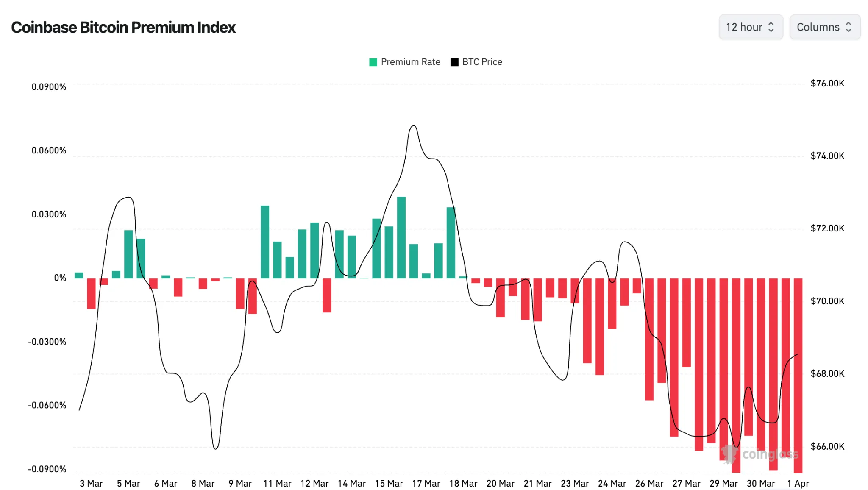This screenshot has height=490, width=868.
Task: Click the coinglass bear logo icon
Action: point(730,454)
